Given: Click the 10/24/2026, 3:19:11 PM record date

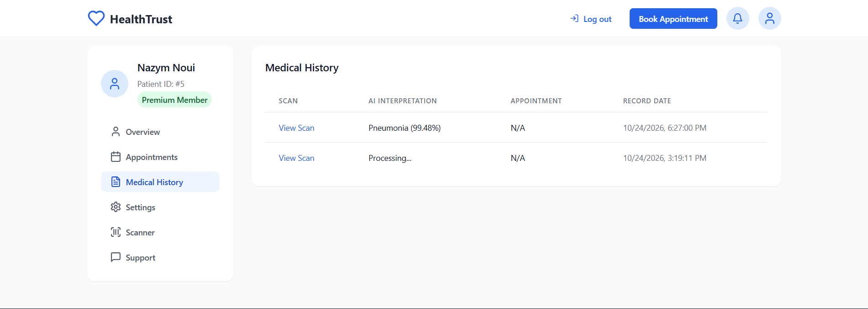Looking at the screenshot, I should click(x=664, y=158).
